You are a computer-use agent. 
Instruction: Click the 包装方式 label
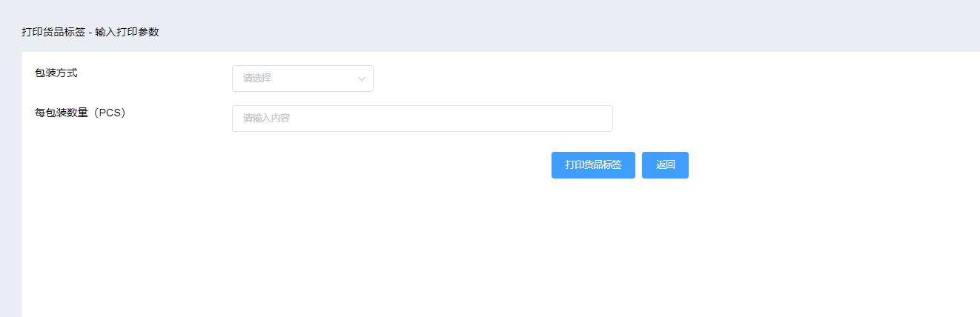[56, 73]
